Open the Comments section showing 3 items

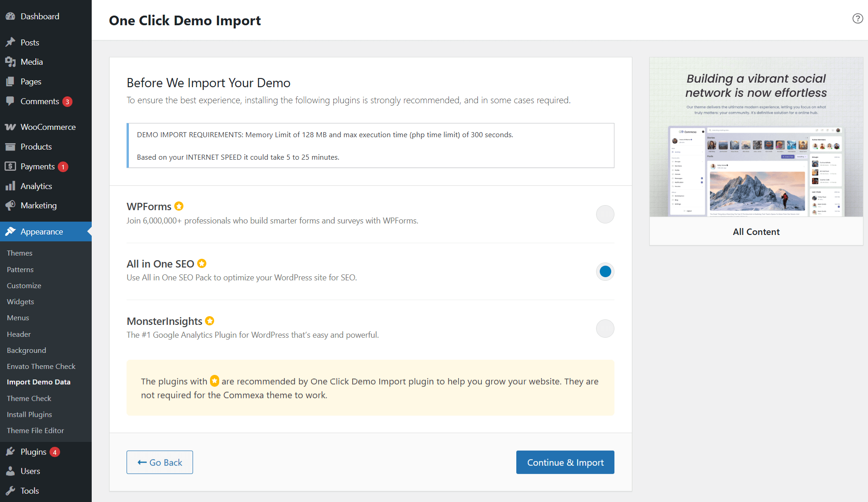[39, 101]
